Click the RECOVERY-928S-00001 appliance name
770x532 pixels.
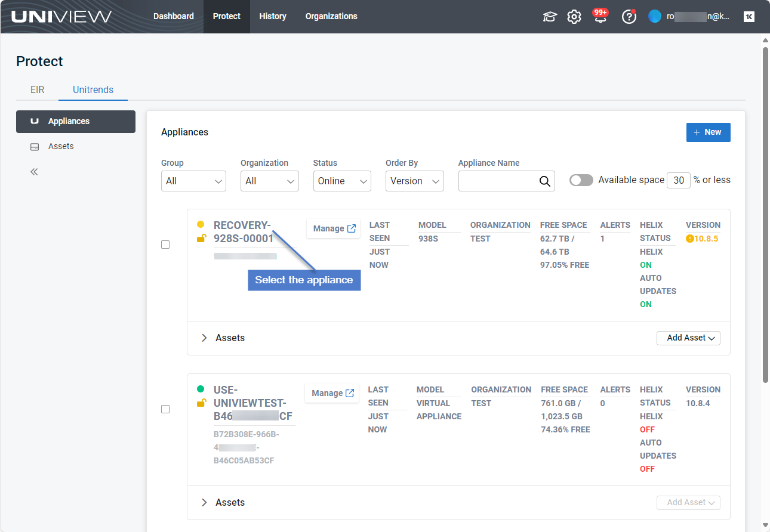244,232
